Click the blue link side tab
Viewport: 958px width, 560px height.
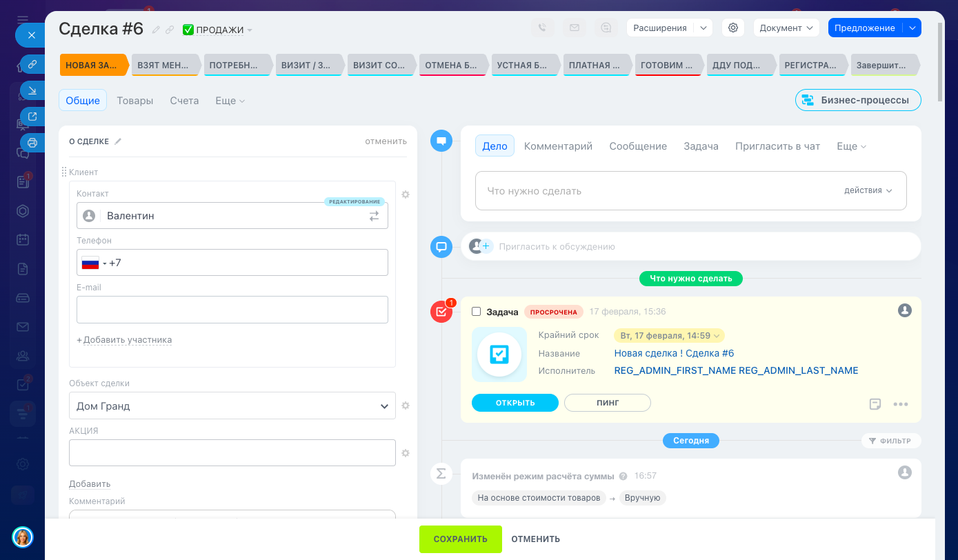coord(32,64)
